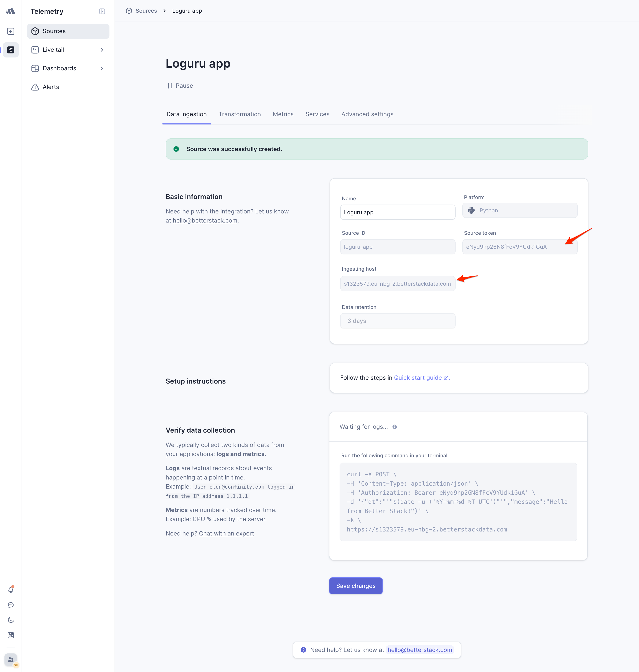Switch to the Transformation tab
The height and width of the screenshot is (672, 639).
pos(239,114)
